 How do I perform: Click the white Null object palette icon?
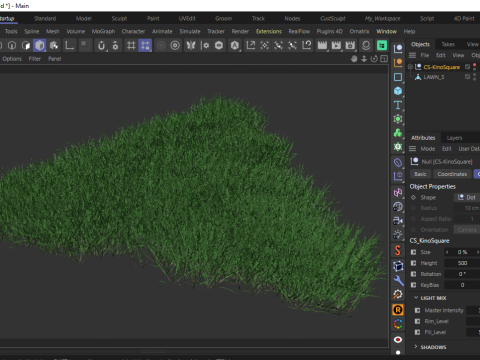398,49
